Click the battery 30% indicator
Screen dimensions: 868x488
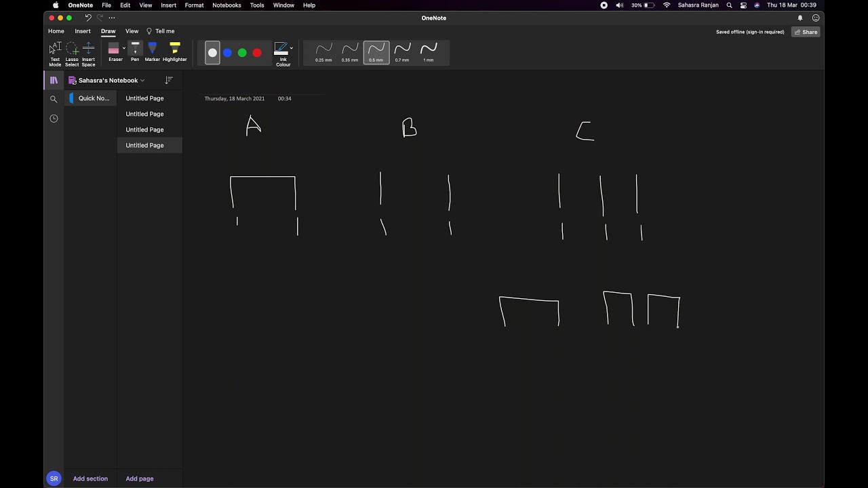pyautogui.click(x=643, y=5)
